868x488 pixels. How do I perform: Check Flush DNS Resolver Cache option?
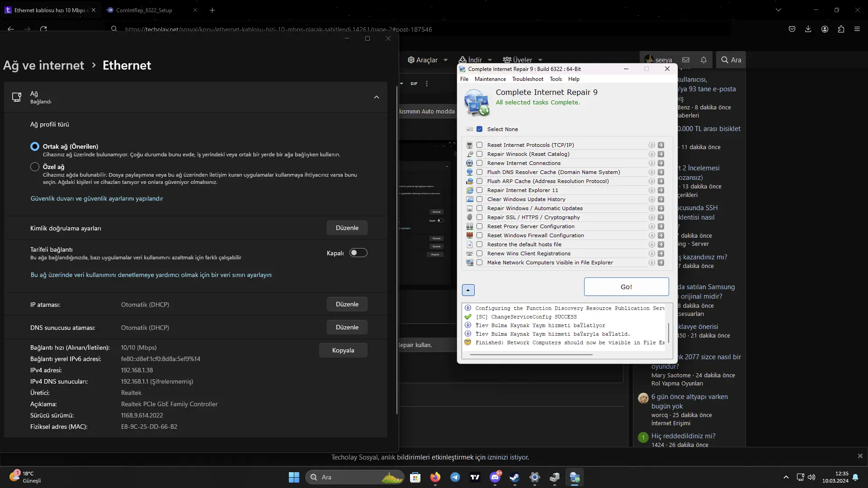click(480, 172)
